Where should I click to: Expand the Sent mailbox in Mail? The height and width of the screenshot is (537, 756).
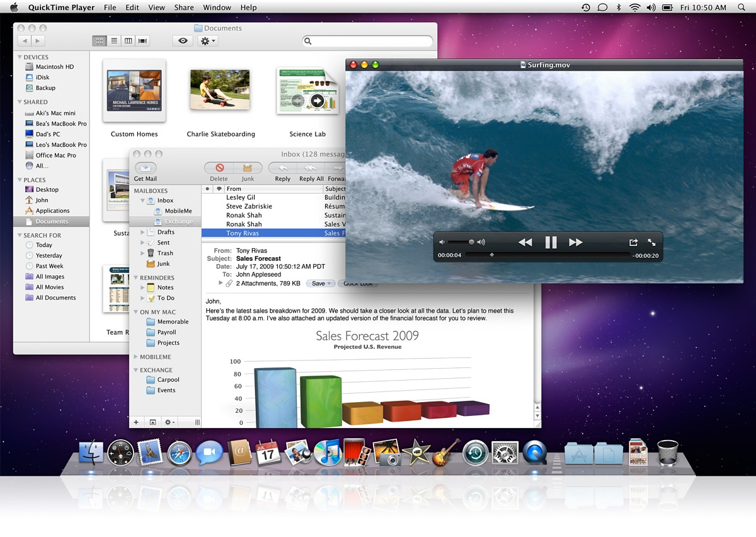coord(142,243)
